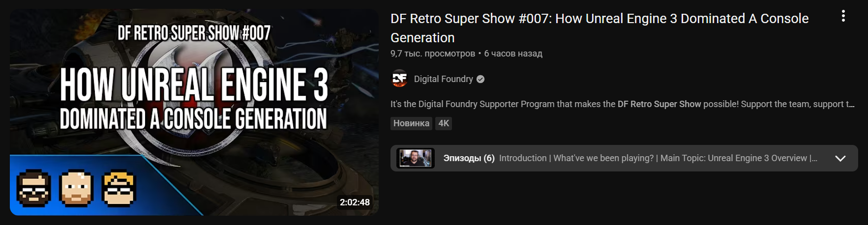Click the blond pixel face with glasses
The height and width of the screenshot is (225, 868).
pyautogui.click(x=119, y=188)
